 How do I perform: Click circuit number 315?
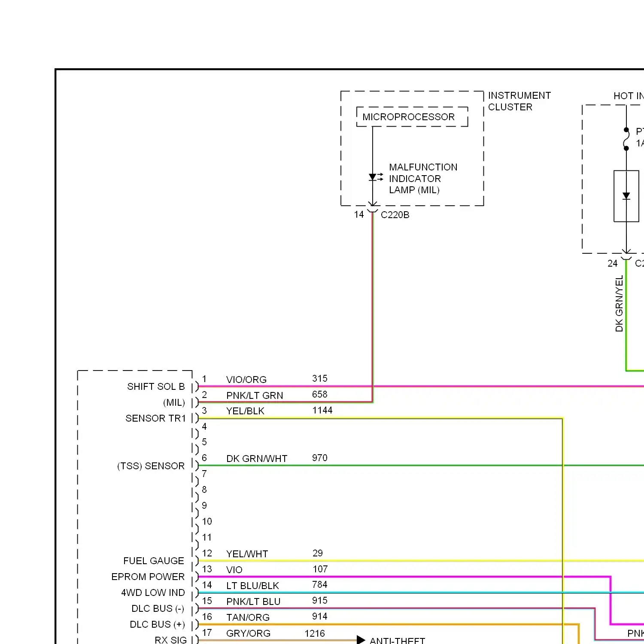(320, 378)
